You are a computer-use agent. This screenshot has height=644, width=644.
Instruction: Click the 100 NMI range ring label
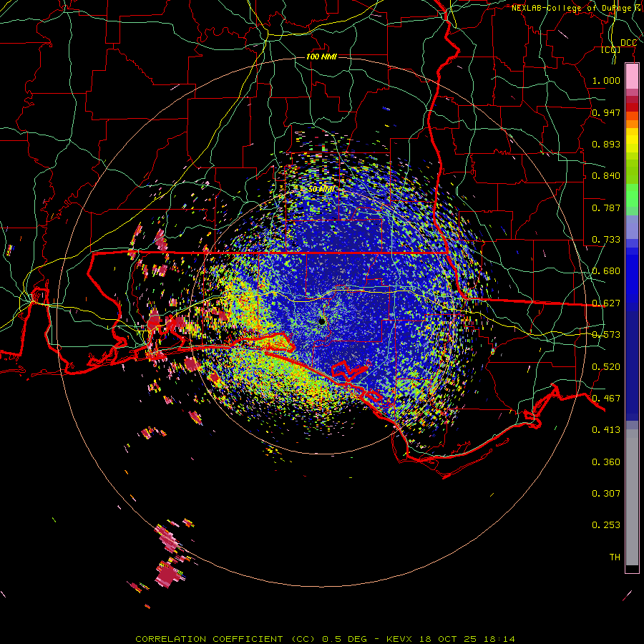click(x=321, y=57)
